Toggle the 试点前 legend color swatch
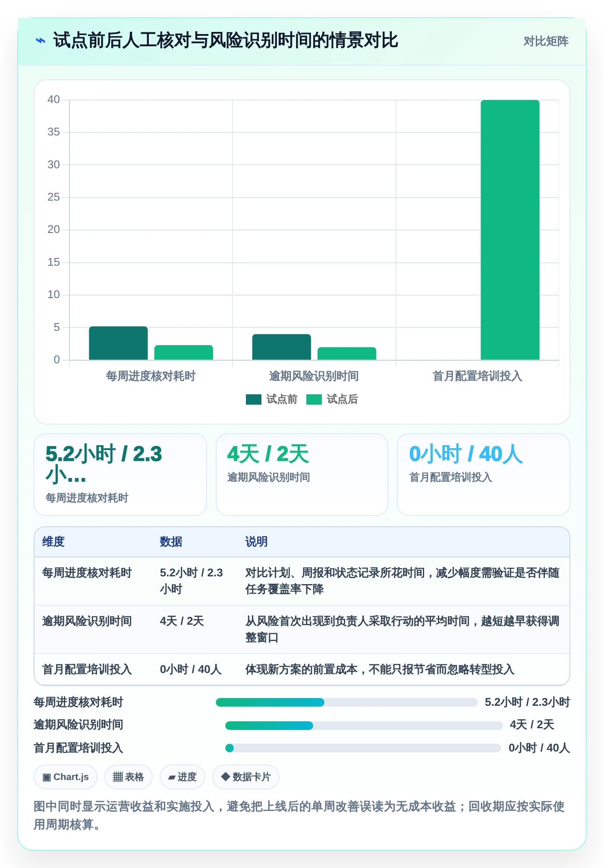This screenshot has height=868, width=604. 254,399
